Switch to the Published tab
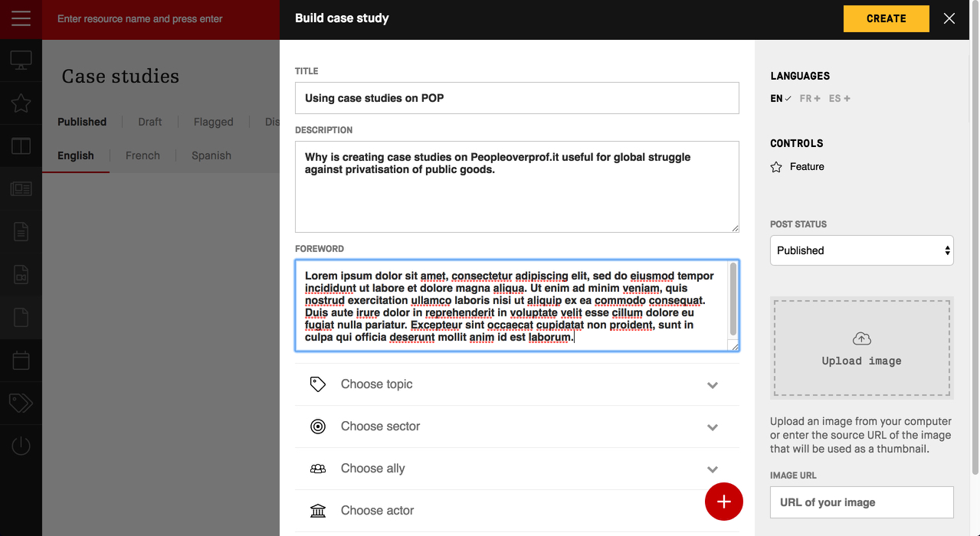Screen dimensions: 980x536 coord(82,122)
